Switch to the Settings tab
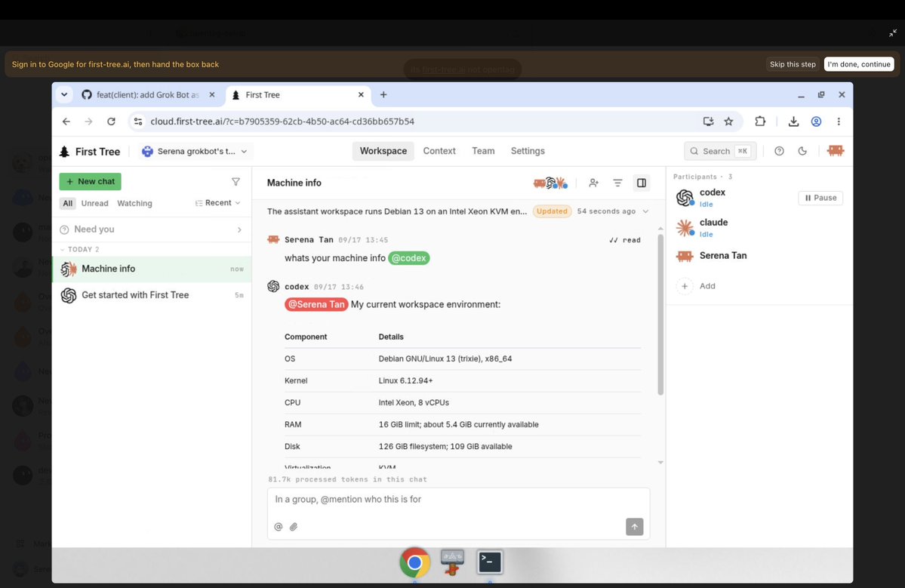This screenshot has height=588, width=905. click(528, 151)
